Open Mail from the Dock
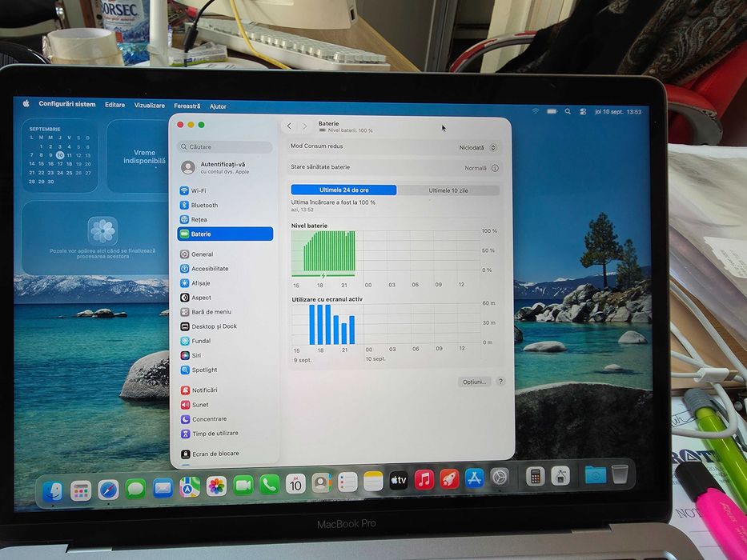This screenshot has height=560, width=747. click(x=163, y=488)
